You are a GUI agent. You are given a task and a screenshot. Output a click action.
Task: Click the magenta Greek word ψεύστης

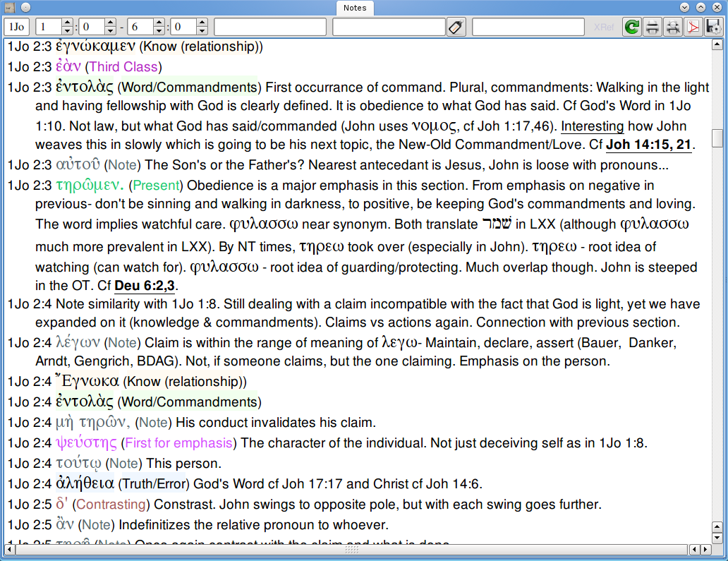point(86,443)
